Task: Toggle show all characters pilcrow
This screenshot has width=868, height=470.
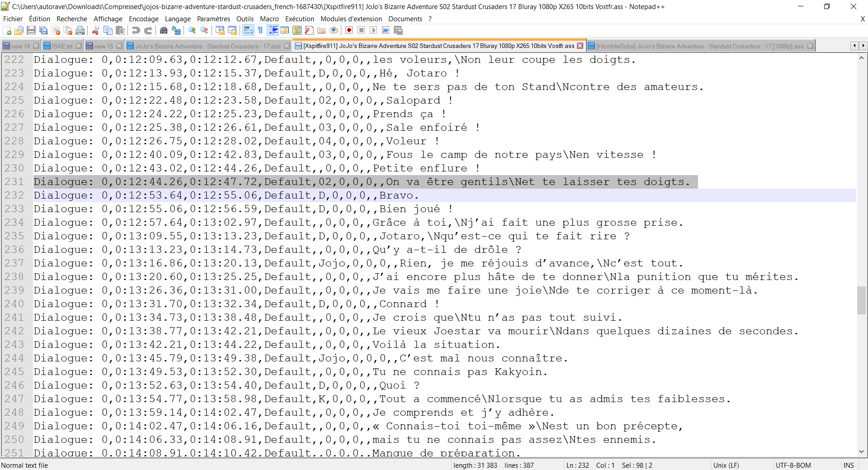Action: (260, 30)
